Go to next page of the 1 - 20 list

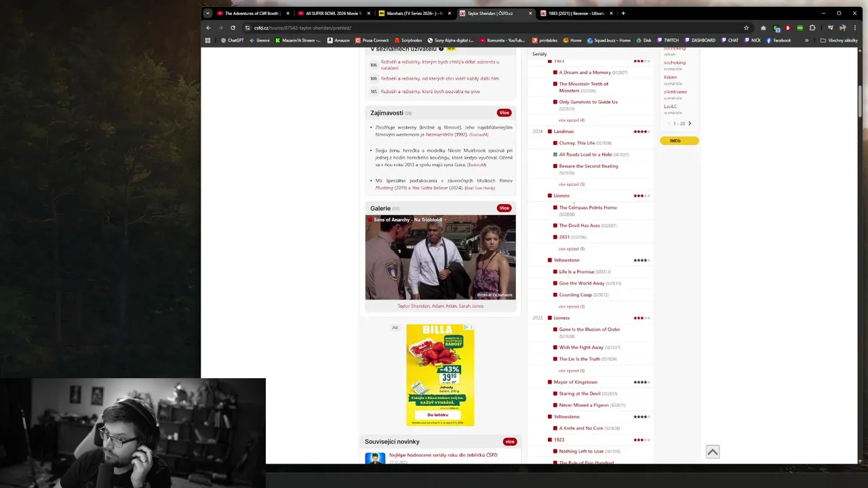tap(690, 123)
